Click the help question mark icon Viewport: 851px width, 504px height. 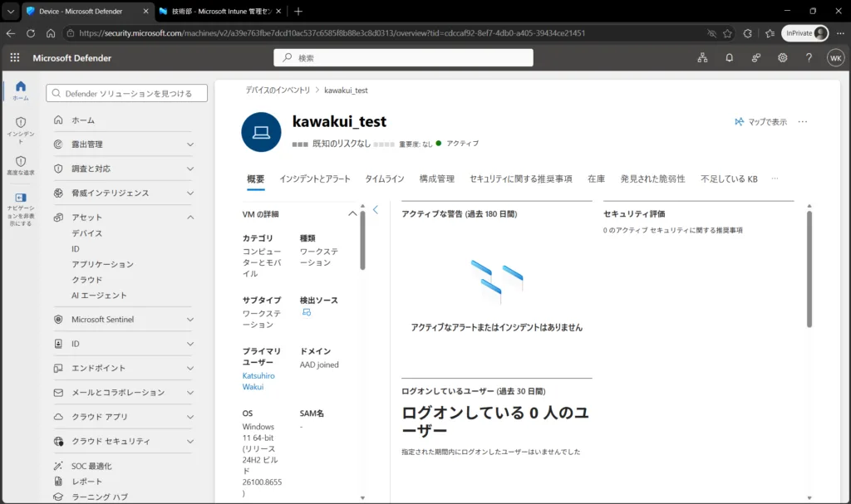[809, 57]
